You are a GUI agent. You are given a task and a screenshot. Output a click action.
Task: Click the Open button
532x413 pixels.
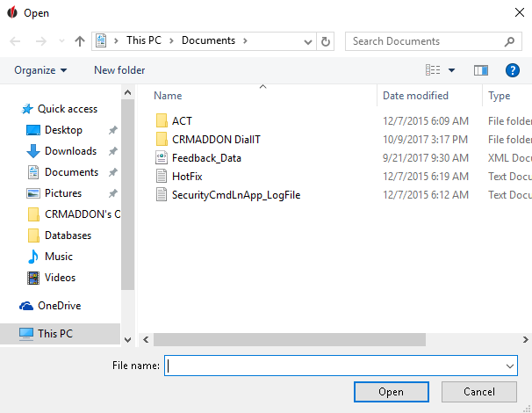point(392,392)
